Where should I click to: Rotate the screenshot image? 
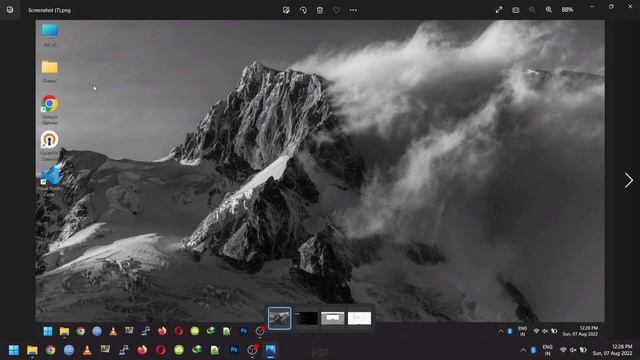pyautogui.click(x=303, y=10)
